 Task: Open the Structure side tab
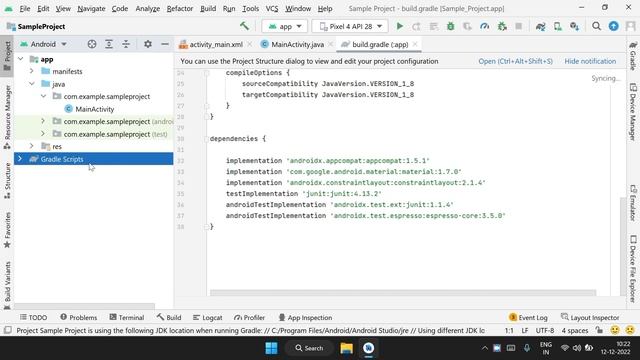(7, 180)
